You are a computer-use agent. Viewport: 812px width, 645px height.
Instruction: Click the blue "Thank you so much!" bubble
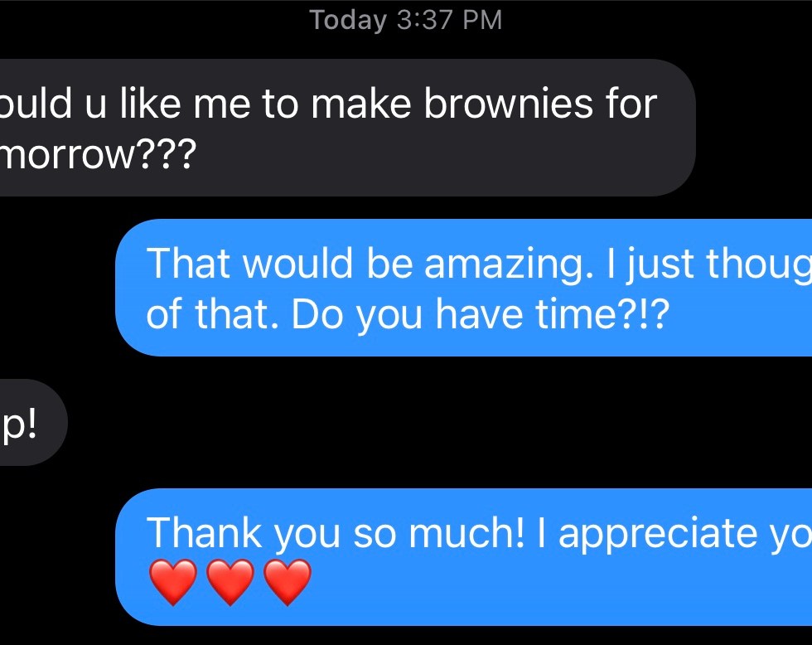(464, 557)
